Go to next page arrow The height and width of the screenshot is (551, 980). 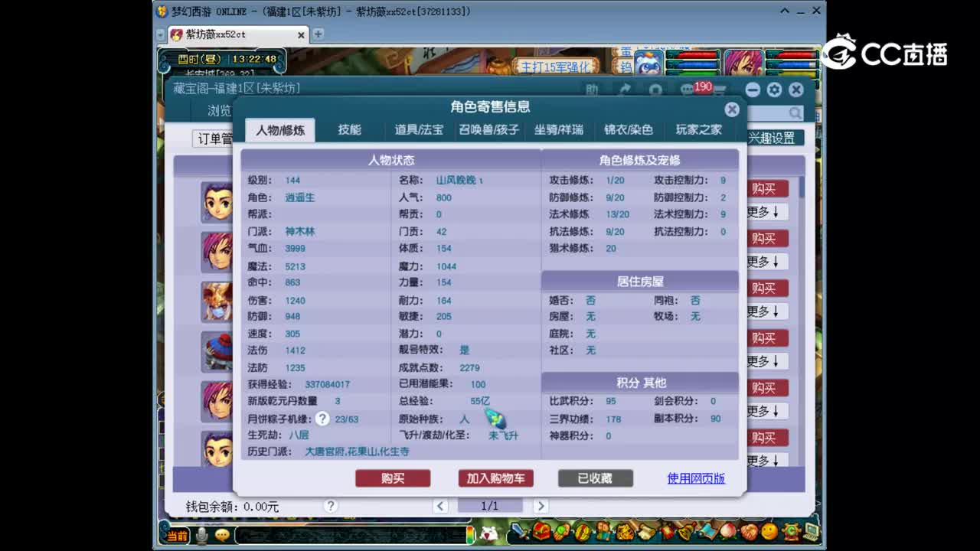tap(541, 506)
